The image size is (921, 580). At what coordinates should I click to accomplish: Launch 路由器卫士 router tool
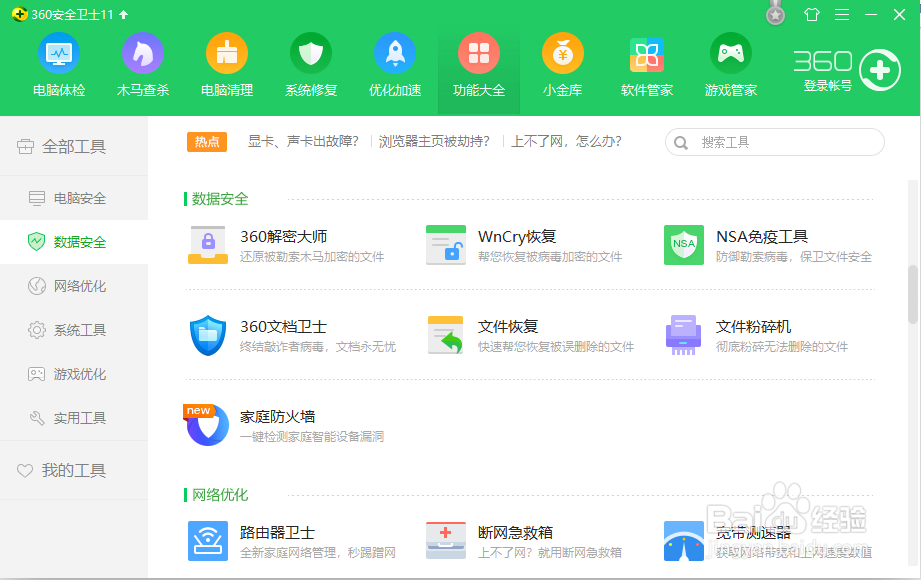click(208, 541)
